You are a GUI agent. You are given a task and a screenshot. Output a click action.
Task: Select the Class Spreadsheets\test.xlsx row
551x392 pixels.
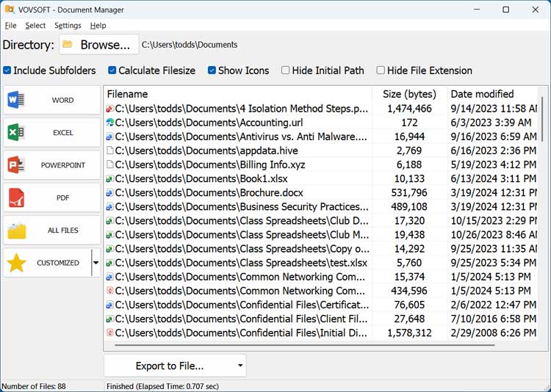[x=321, y=263]
